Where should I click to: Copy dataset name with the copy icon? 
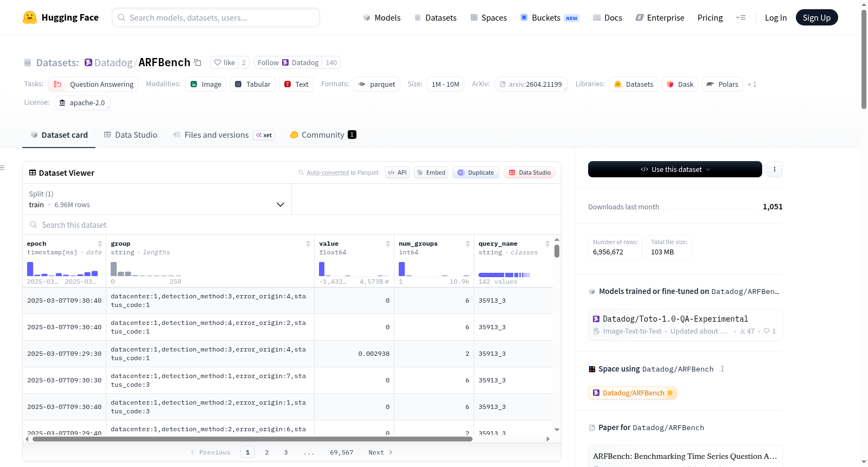click(x=198, y=63)
